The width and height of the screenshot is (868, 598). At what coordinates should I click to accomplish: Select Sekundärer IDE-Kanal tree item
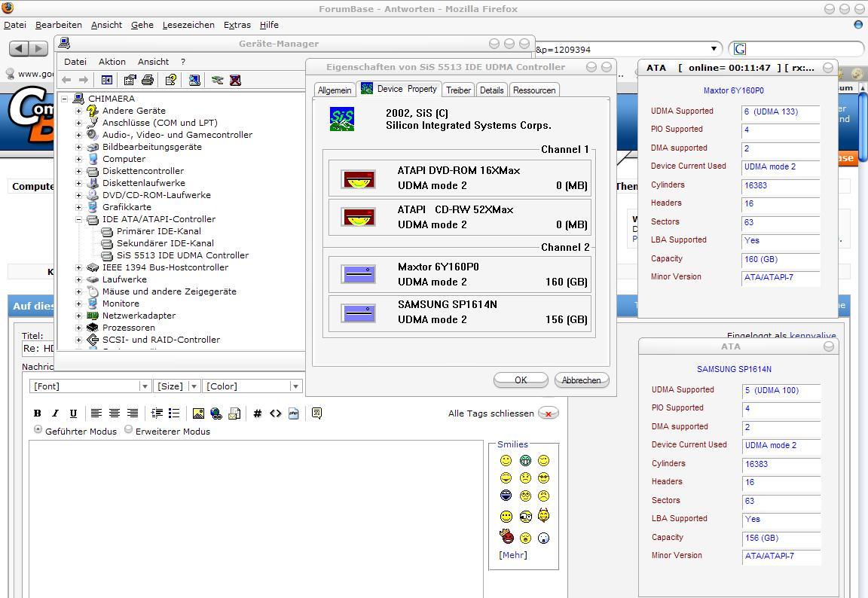coord(165,243)
